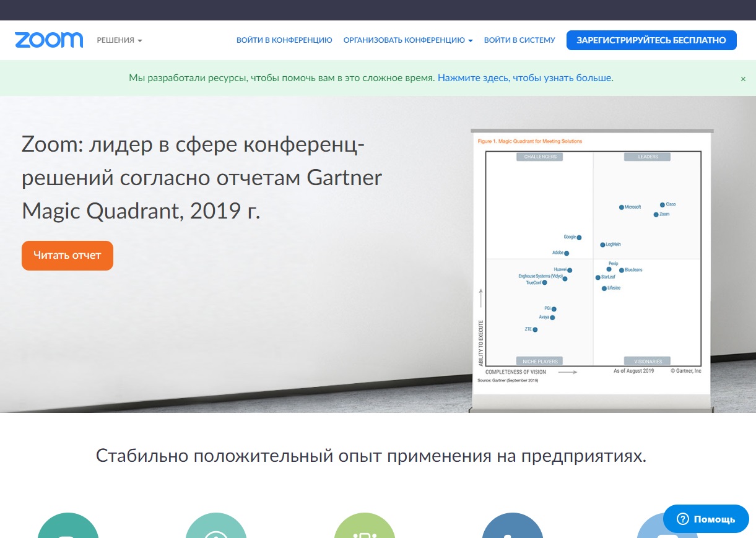
Task: Click ВОЙТИ В КОНФЕРЕНЦИЮ link
Action: [x=284, y=40]
